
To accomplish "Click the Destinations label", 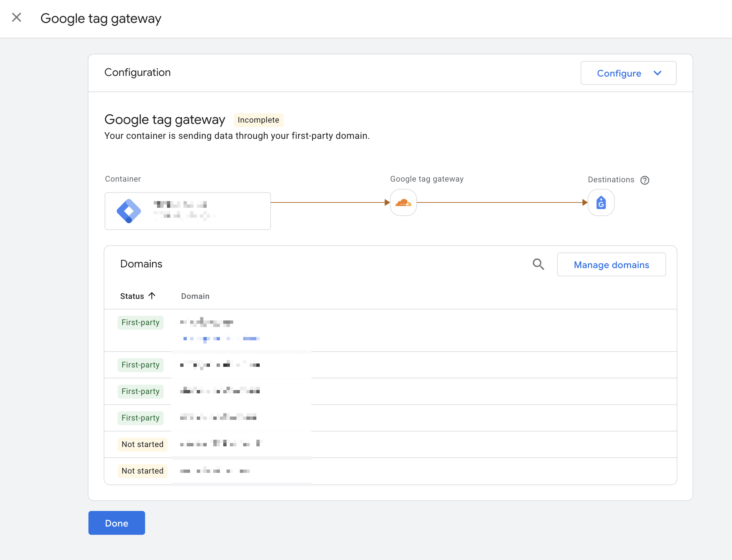I will 611,180.
